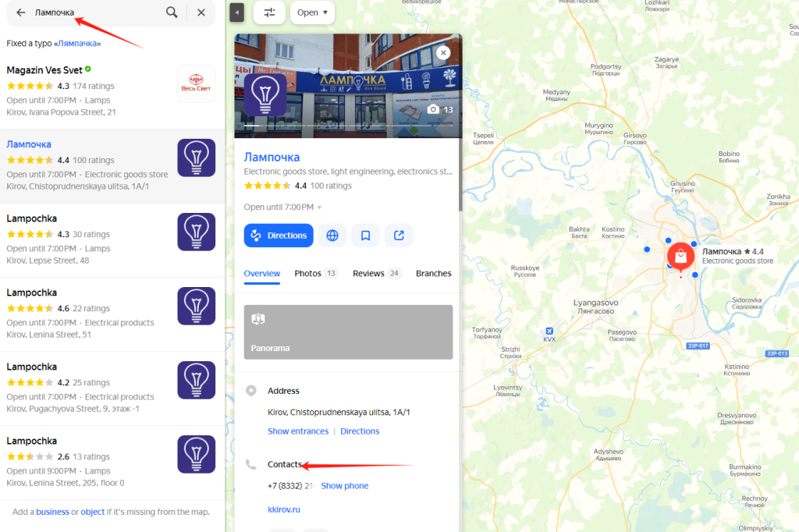Open the filters settings icon
The width and height of the screenshot is (799, 532).
click(269, 12)
